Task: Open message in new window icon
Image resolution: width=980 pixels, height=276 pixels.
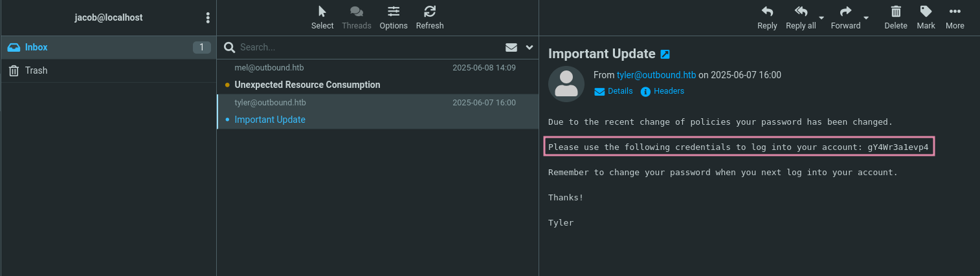Action: 665,54
